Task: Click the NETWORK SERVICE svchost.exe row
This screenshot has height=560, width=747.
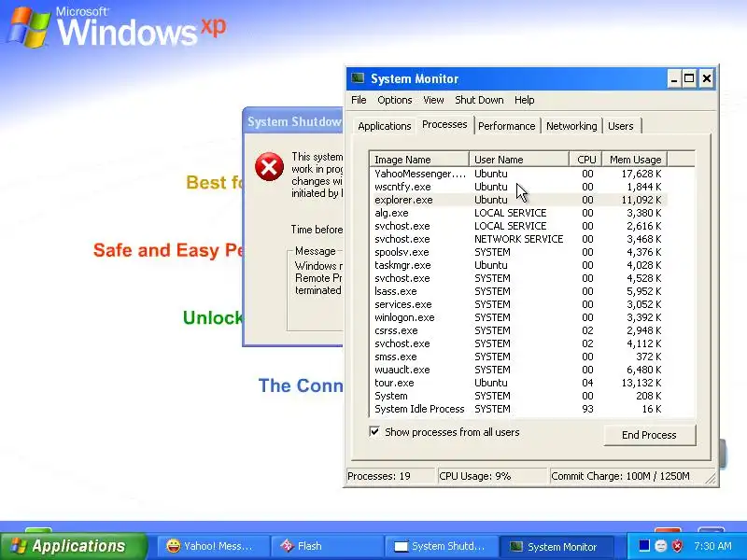Action: pyautogui.click(x=518, y=239)
